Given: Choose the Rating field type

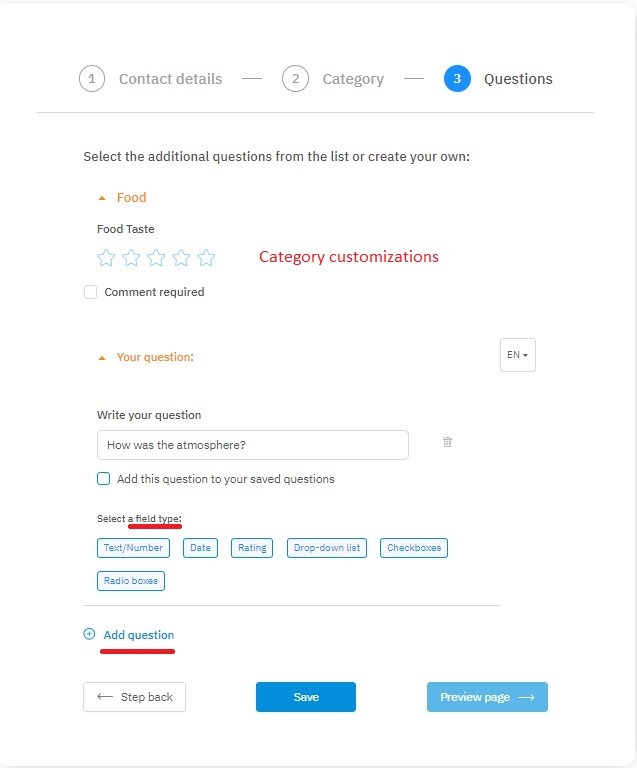Looking at the screenshot, I should pos(252,548).
